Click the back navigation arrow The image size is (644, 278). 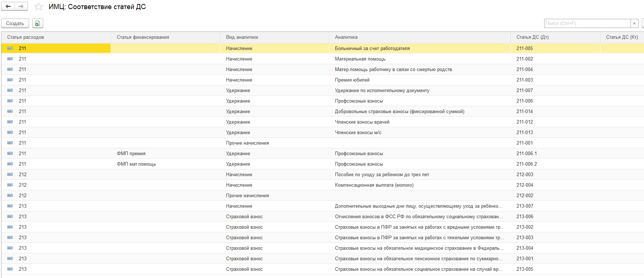point(8,7)
